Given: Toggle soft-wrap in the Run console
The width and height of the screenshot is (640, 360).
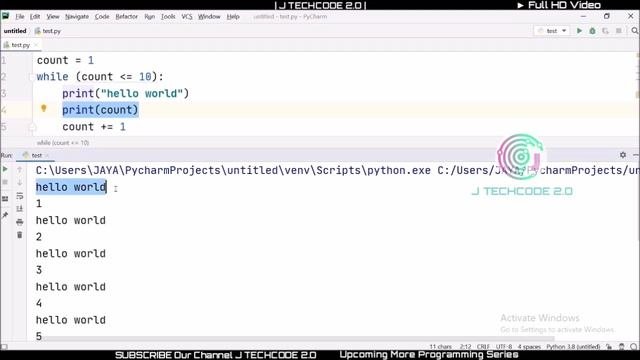Looking at the screenshot, I should click(x=19, y=196).
